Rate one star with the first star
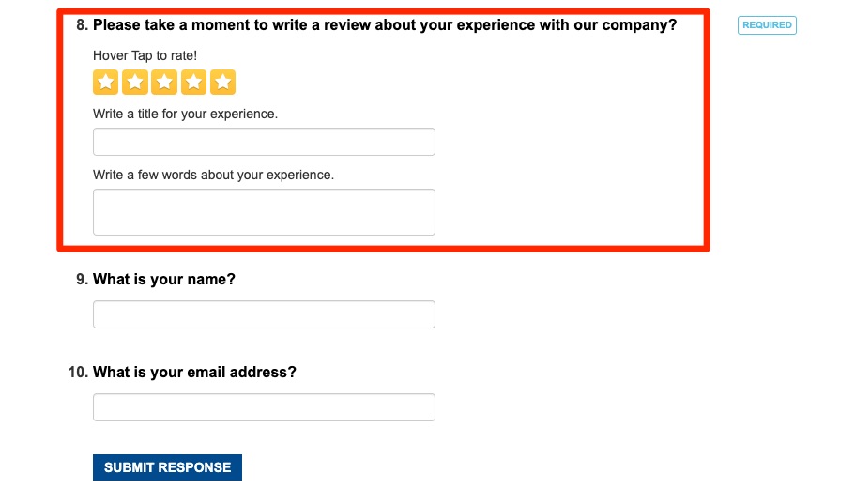Viewport: 855px width, 504px height. (x=106, y=83)
